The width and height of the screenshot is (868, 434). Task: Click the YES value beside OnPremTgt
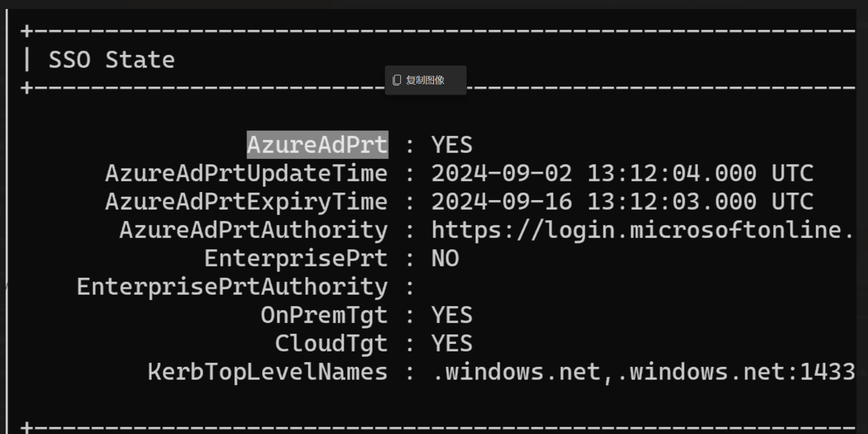click(x=451, y=315)
